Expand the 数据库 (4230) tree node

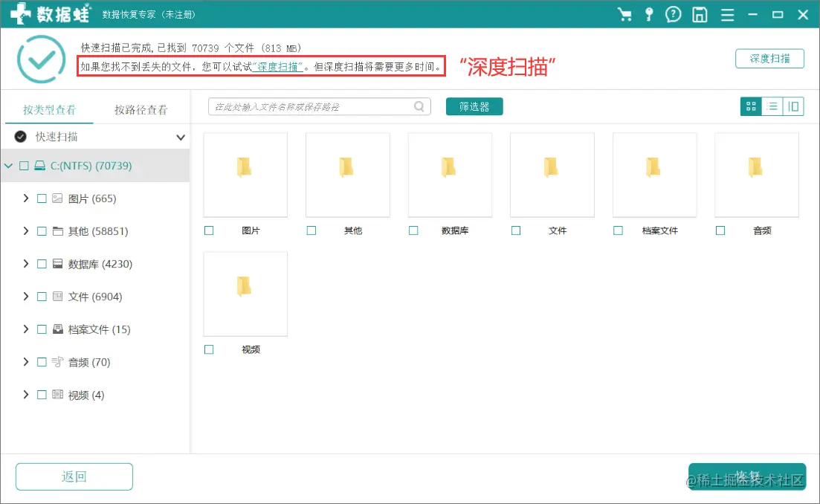(25, 263)
